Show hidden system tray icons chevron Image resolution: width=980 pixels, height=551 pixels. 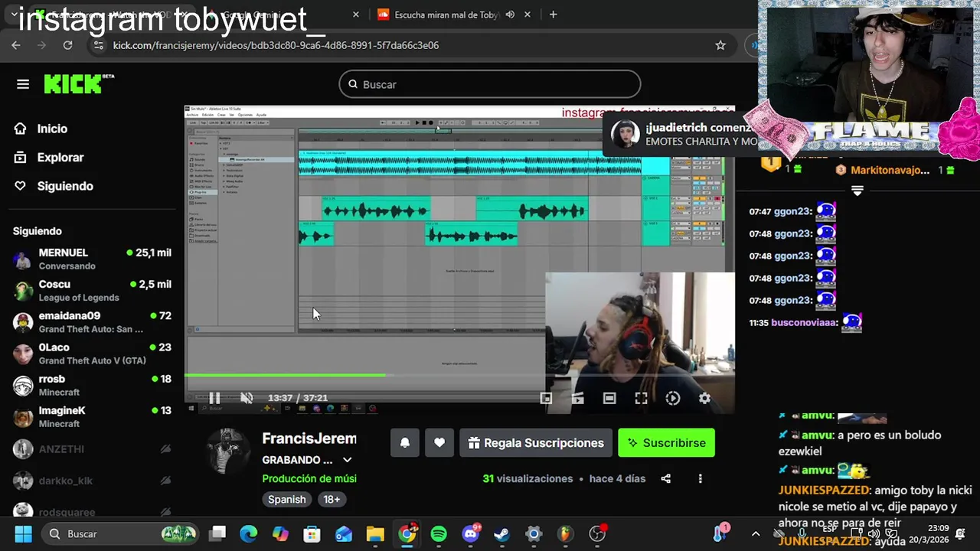[756, 533]
